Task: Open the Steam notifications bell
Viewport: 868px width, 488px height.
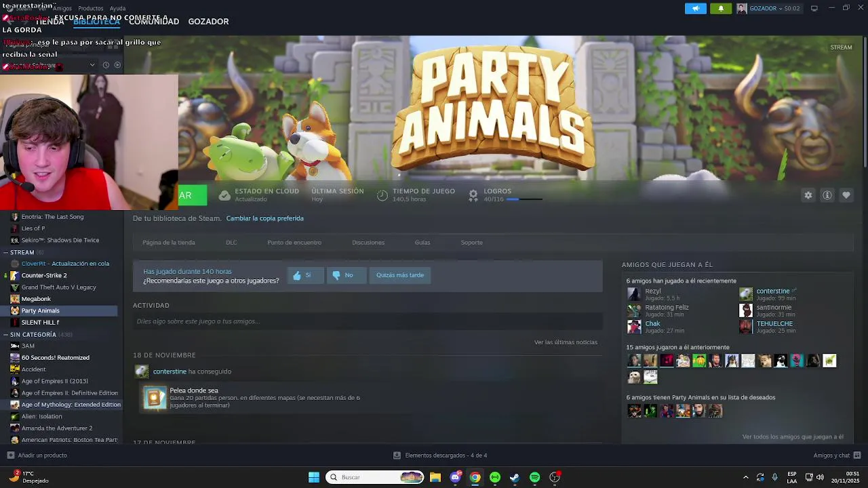Action: (x=721, y=8)
